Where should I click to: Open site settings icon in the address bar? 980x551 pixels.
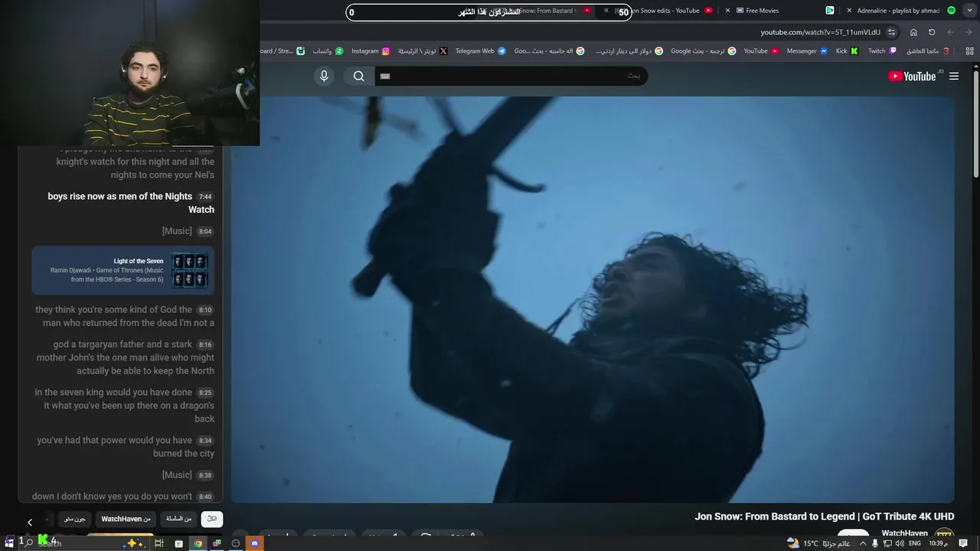point(891,32)
